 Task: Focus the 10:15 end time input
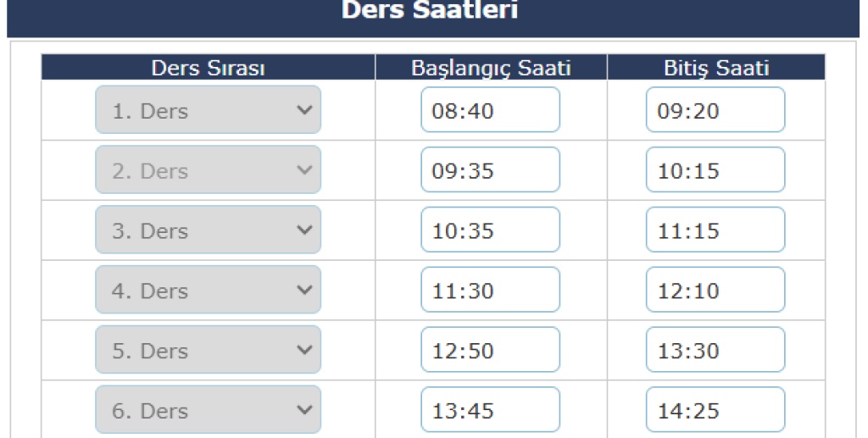tap(715, 170)
